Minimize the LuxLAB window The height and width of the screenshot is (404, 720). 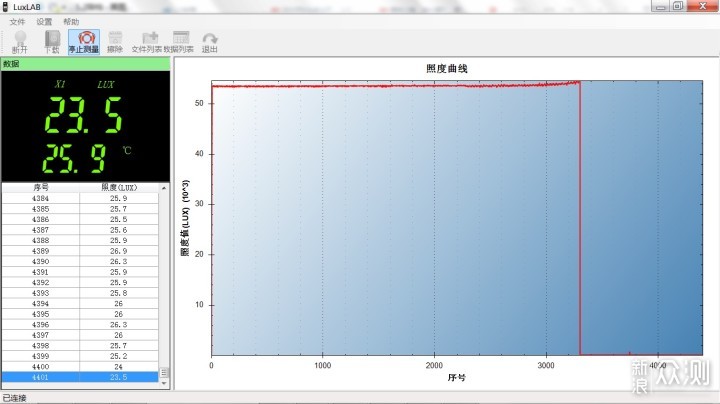pos(661,6)
